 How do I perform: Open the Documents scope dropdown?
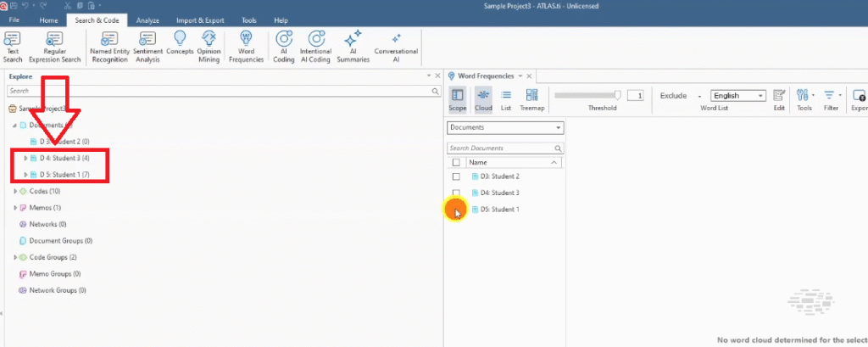(505, 127)
